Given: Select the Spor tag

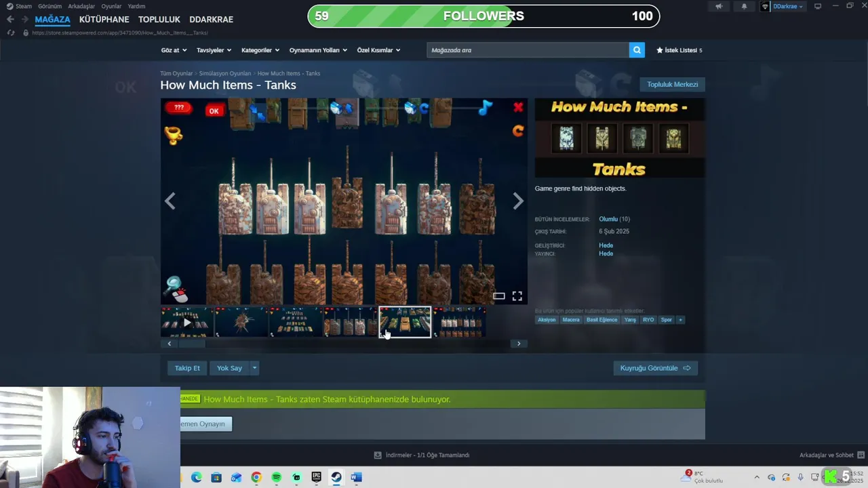Looking at the screenshot, I should 667,320.
